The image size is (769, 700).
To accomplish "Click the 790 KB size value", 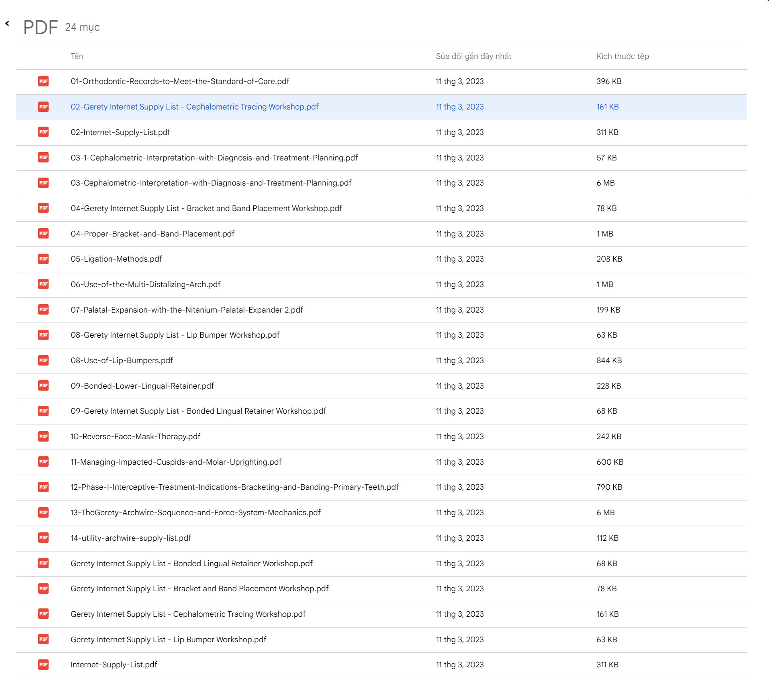I will point(609,487).
